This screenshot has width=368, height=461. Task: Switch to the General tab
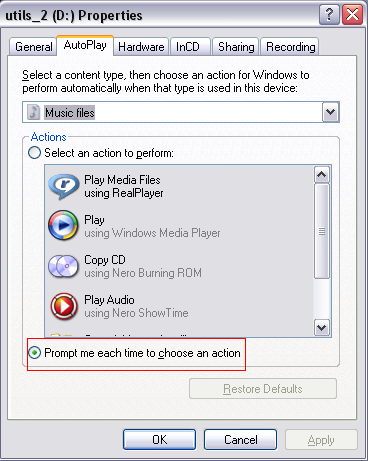click(x=33, y=47)
